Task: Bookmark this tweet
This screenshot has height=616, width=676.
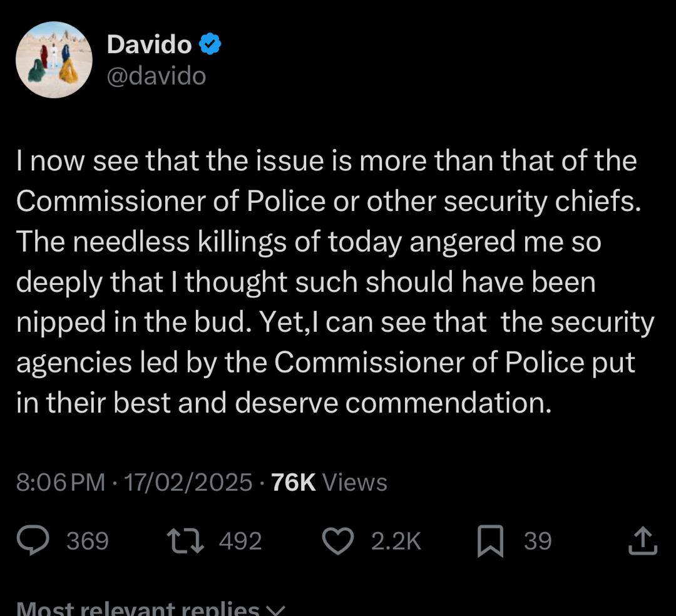Action: (x=490, y=541)
